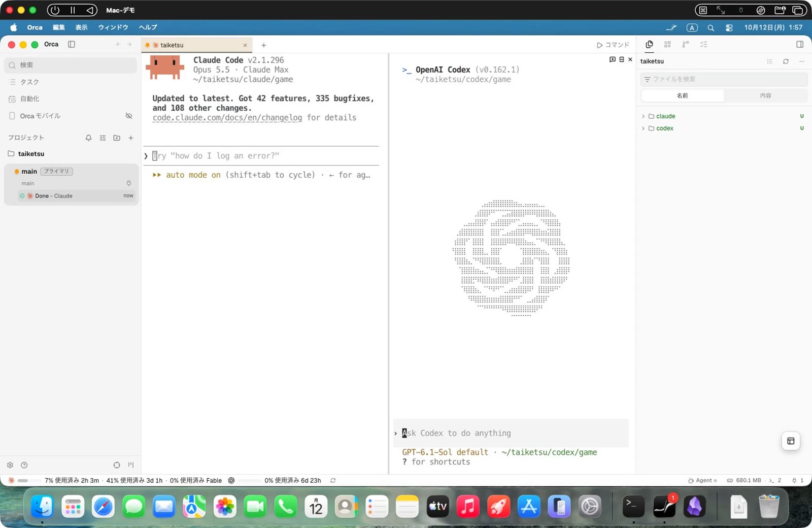Image resolution: width=812 pixels, height=528 pixels.
Task: Open the settings gear at sidebar bottom
Action: (x=10, y=465)
